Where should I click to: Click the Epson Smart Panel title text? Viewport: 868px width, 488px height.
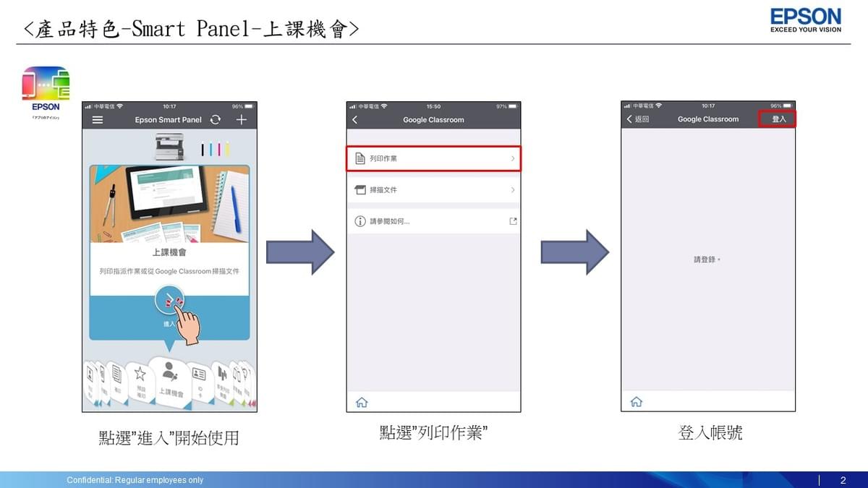pos(169,120)
